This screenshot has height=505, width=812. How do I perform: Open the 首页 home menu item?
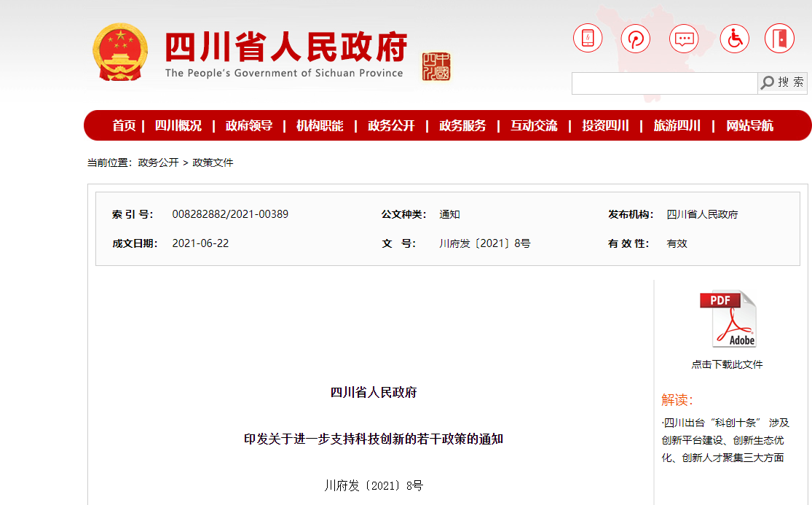pyautogui.click(x=124, y=125)
